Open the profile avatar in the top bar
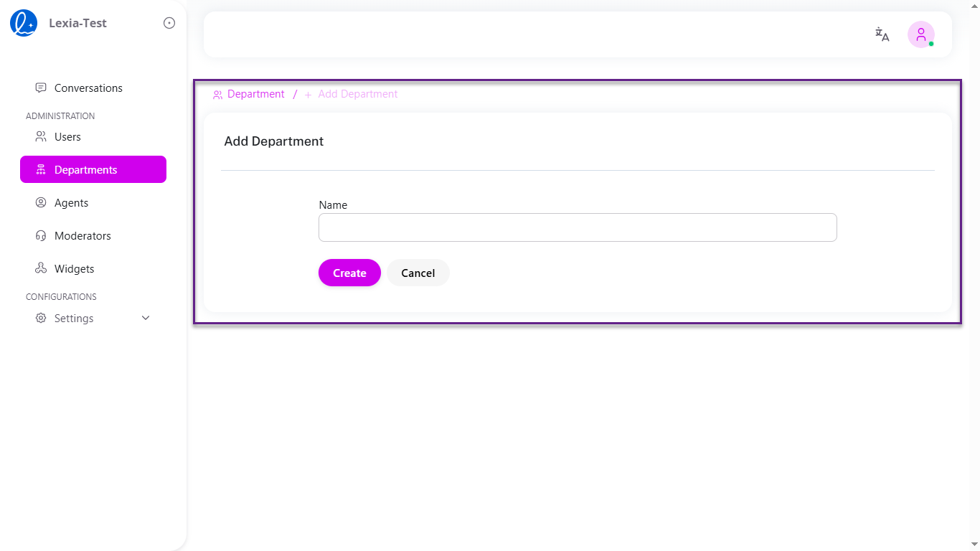Image resolution: width=980 pixels, height=551 pixels. 920,34
